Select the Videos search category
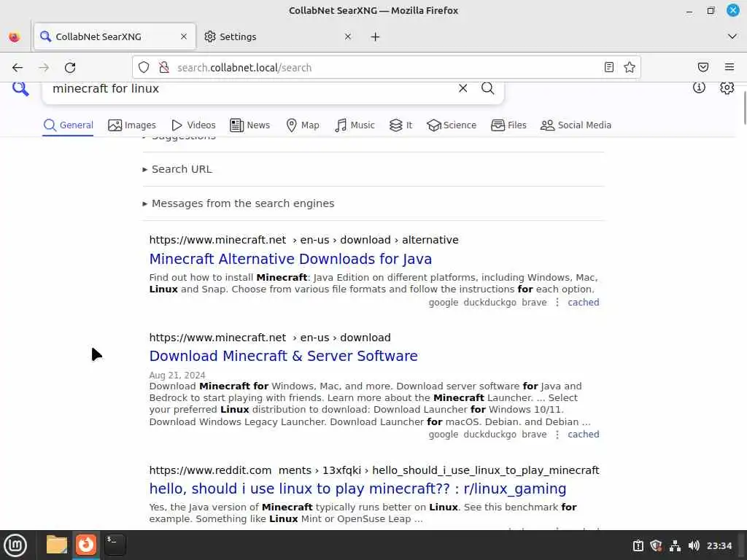Screen dimensions: 747x560 193,125
